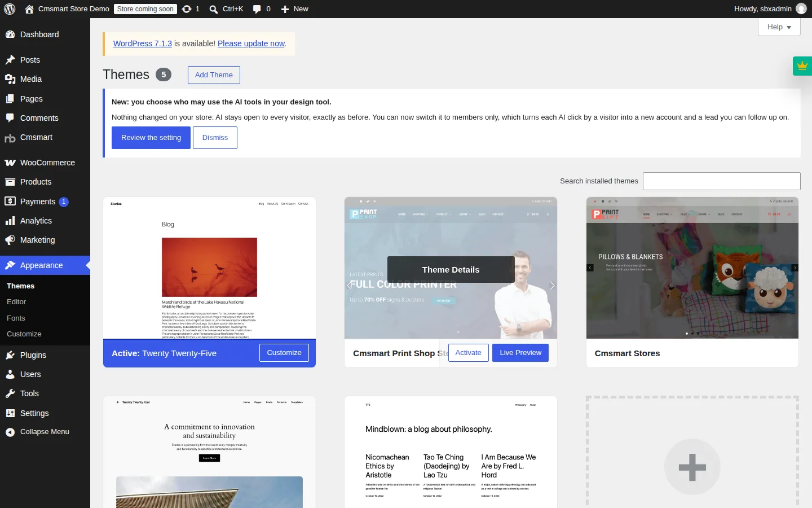The height and width of the screenshot is (508, 812).
Task: Open Tools in the sidebar
Action: 45,393
